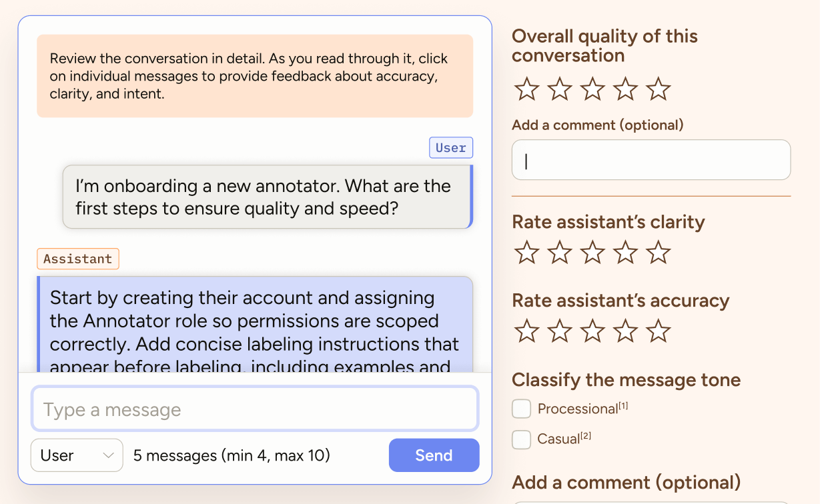This screenshot has height=504, width=820.
Task: Give overall quality a three-star rating
Action: tap(592, 89)
